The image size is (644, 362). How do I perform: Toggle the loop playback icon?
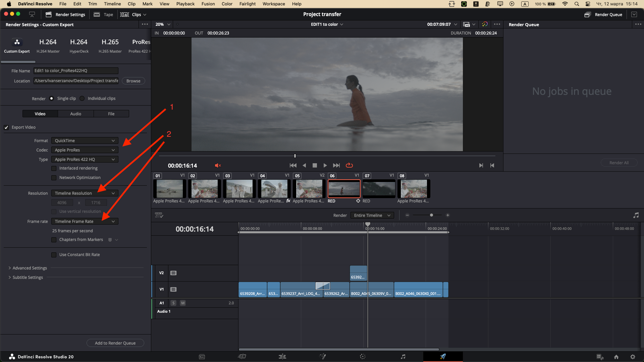(x=349, y=166)
